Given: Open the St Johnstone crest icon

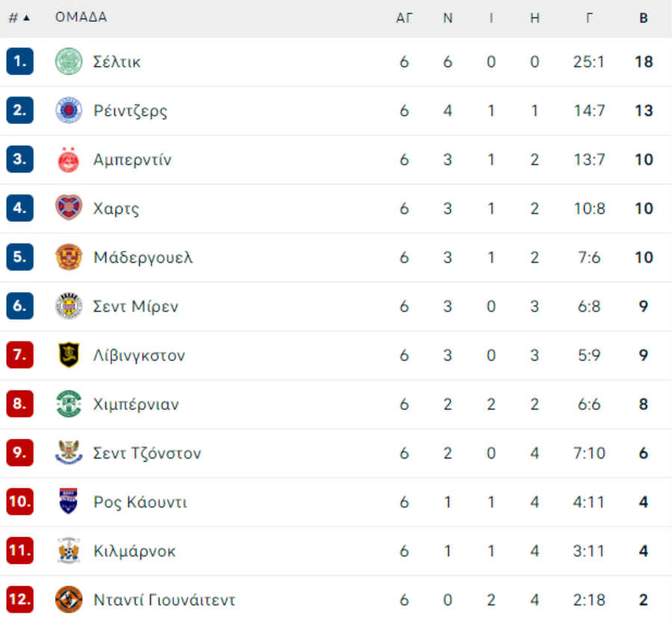Looking at the screenshot, I should coord(69,453).
